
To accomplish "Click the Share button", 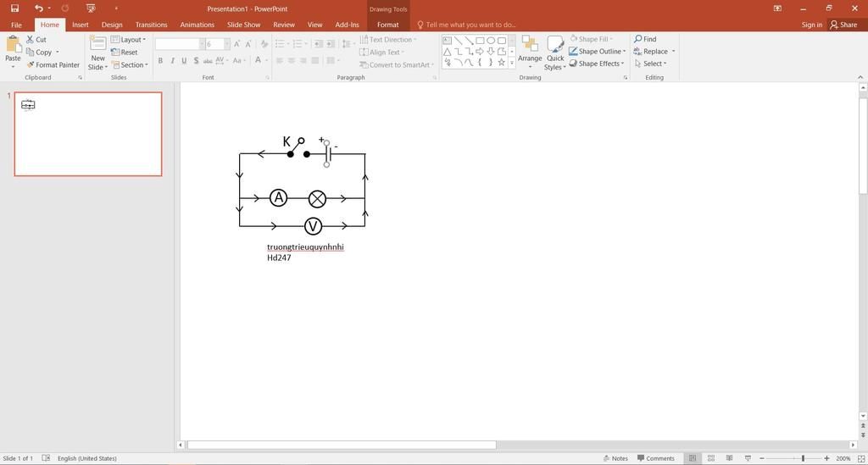I will pyautogui.click(x=843, y=25).
